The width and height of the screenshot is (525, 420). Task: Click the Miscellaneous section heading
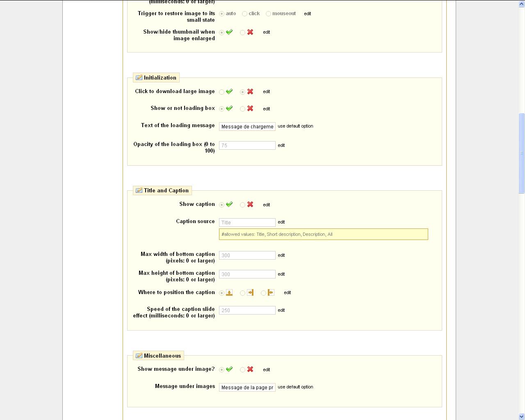pyautogui.click(x=162, y=356)
